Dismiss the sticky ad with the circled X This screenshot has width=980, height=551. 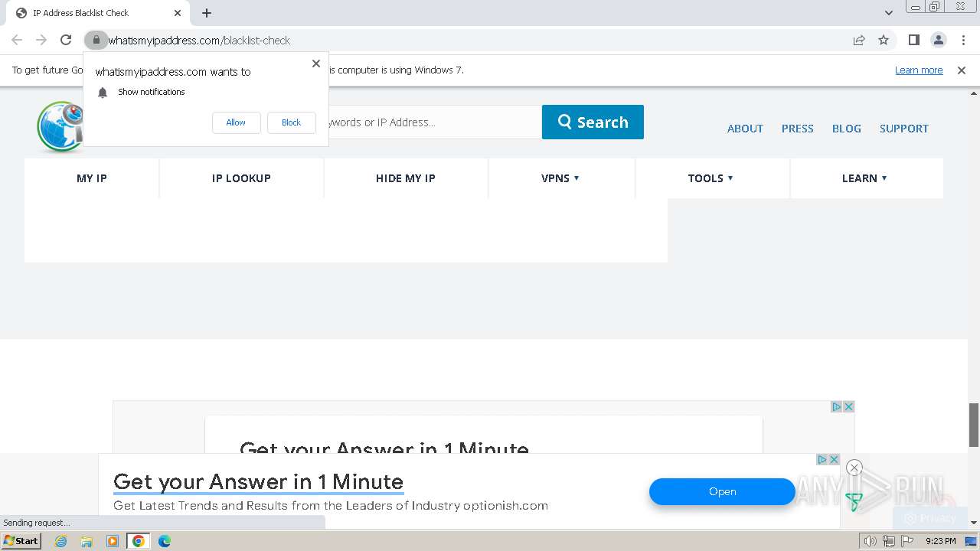pyautogui.click(x=854, y=468)
